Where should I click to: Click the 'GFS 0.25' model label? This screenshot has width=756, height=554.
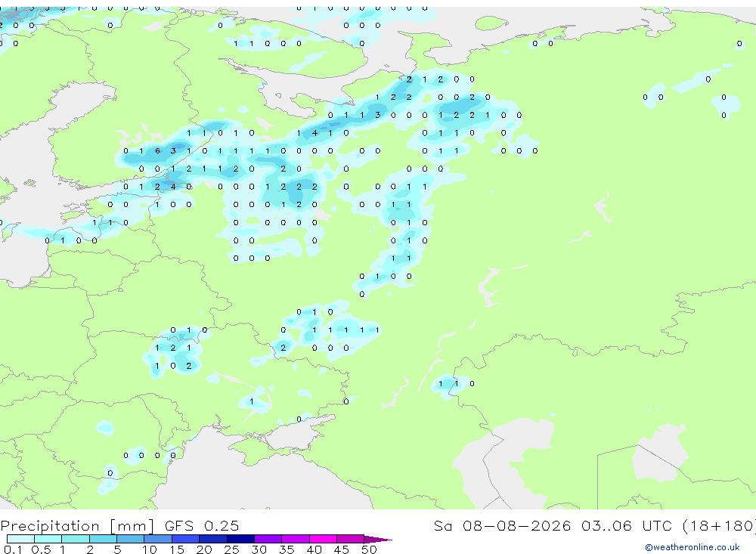tap(202, 526)
